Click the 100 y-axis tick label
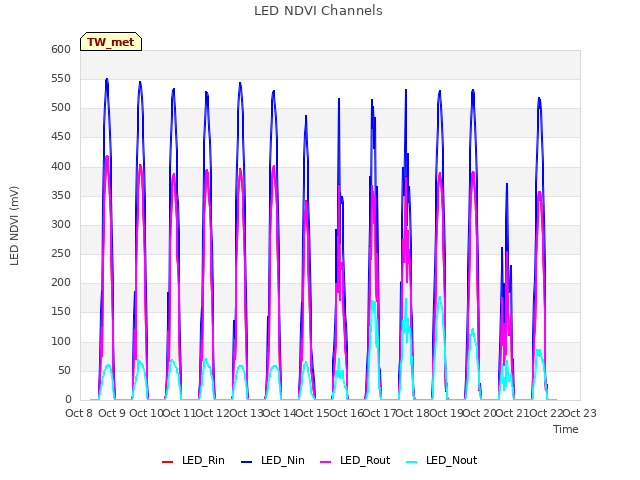 click(61, 342)
